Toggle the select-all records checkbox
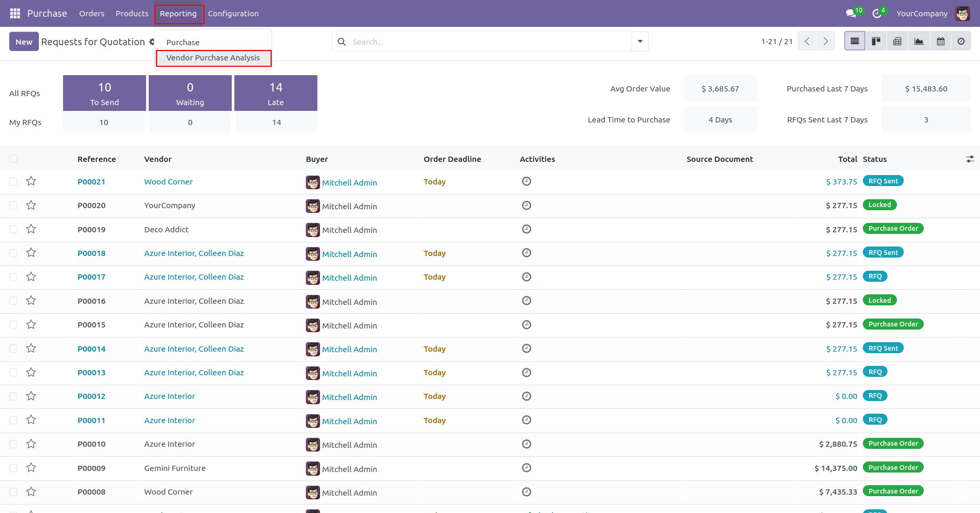Viewport: 980px width, 513px height. click(13, 159)
